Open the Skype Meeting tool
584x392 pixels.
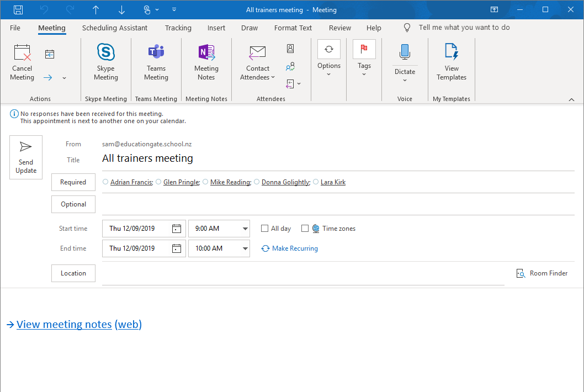pyautogui.click(x=105, y=61)
